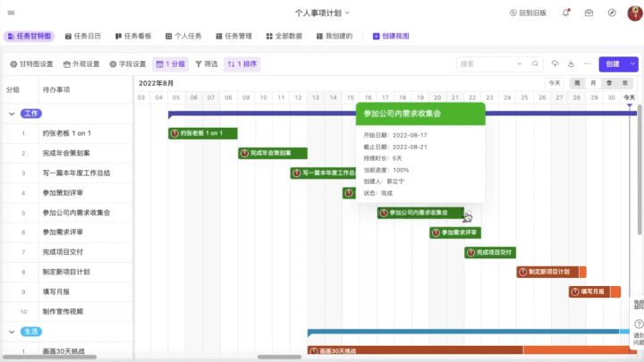Viewport: 644px width, 362px height.
Task: Open the notification bell
Action: click(x=566, y=13)
